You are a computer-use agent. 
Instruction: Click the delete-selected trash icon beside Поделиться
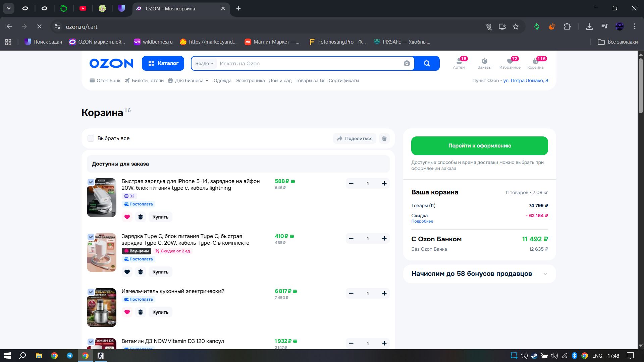(x=384, y=138)
